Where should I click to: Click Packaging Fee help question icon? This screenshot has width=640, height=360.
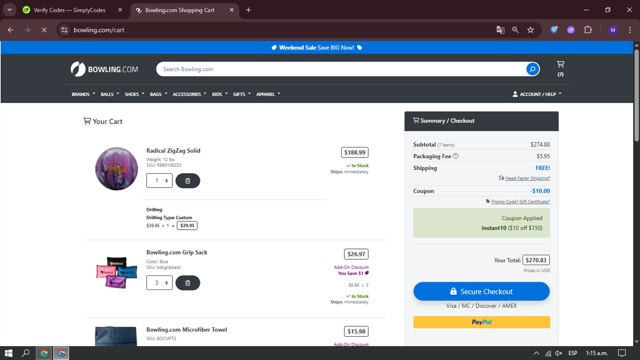456,156
